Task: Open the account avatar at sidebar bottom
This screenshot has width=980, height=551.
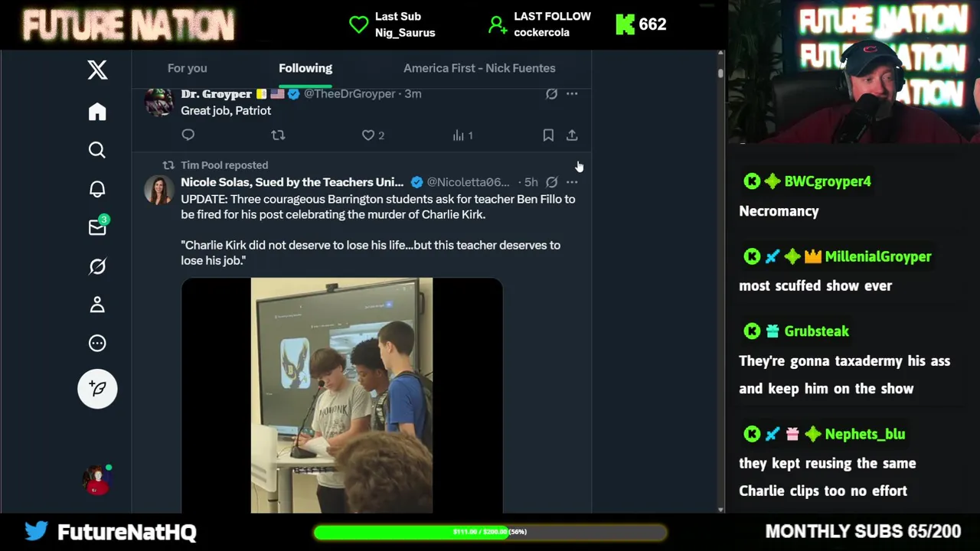Action: click(97, 480)
